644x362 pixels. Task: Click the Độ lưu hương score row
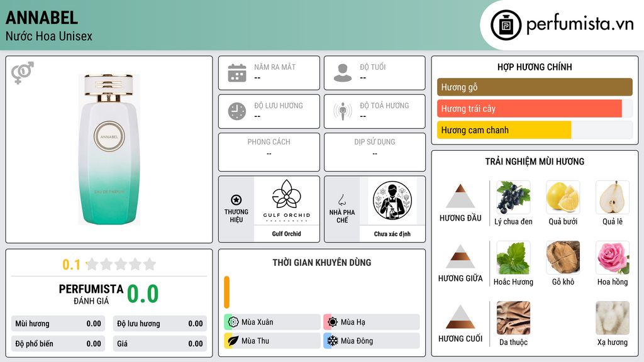(160, 324)
